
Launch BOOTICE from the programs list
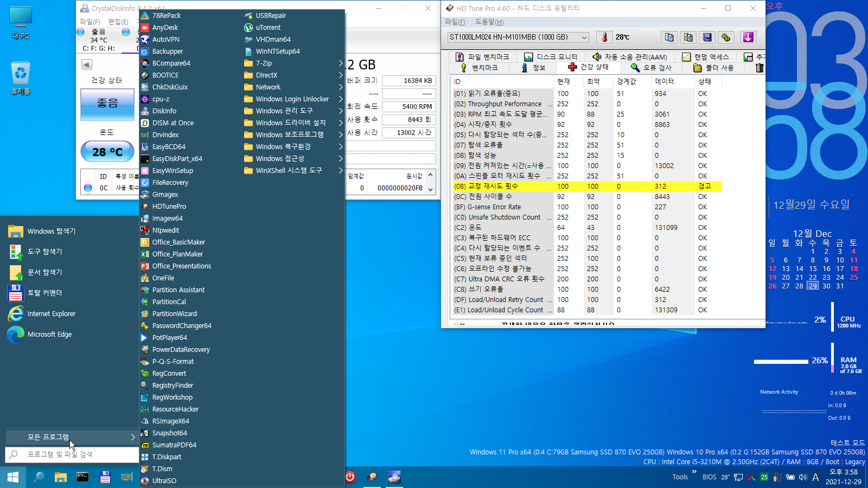165,75
